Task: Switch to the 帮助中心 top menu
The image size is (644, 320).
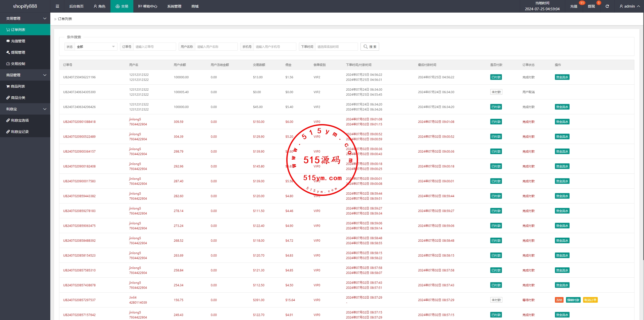Action: click(x=148, y=6)
